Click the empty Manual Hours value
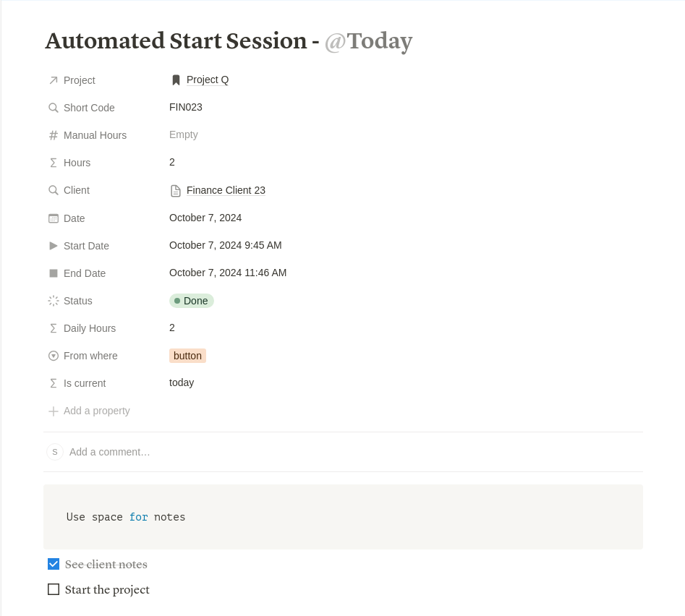685x616 pixels. click(x=184, y=134)
